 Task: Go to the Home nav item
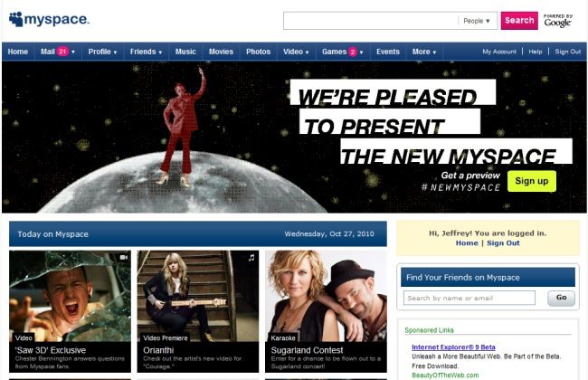(x=17, y=52)
